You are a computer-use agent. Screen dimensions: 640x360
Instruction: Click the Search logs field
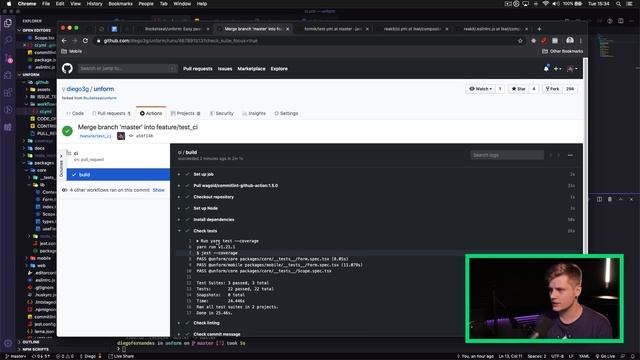[x=507, y=155]
